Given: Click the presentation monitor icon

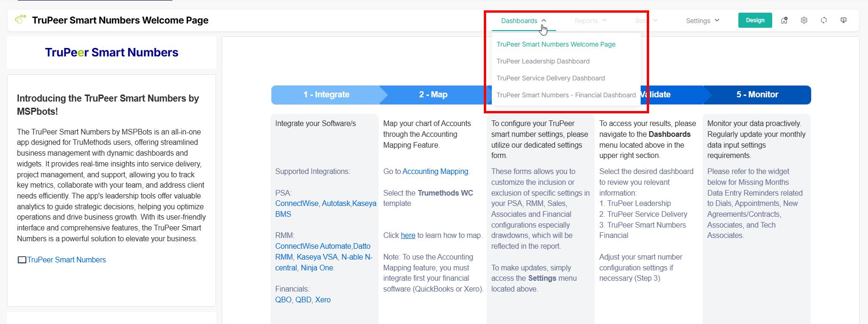Looking at the screenshot, I should click(x=844, y=21).
